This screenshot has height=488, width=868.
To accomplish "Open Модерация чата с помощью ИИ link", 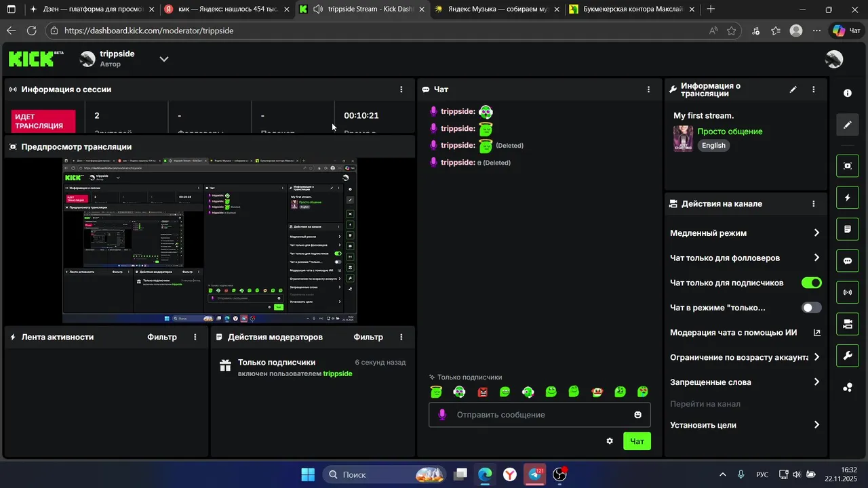I will [x=745, y=333].
